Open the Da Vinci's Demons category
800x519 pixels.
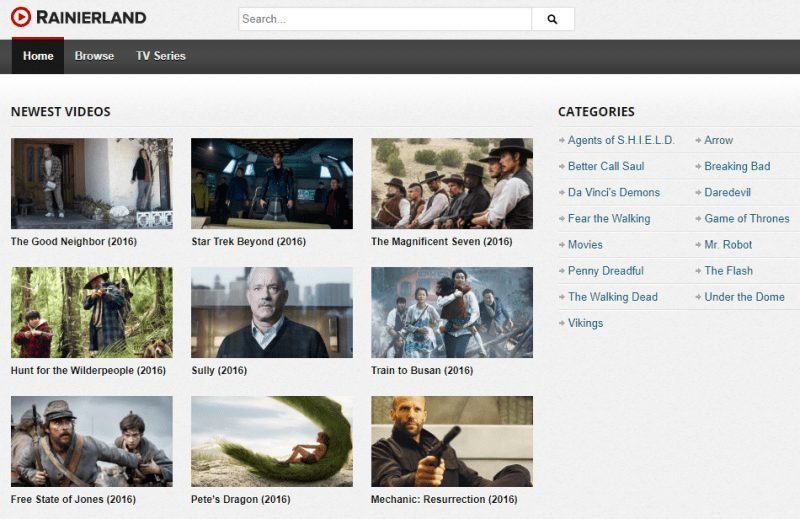614,192
